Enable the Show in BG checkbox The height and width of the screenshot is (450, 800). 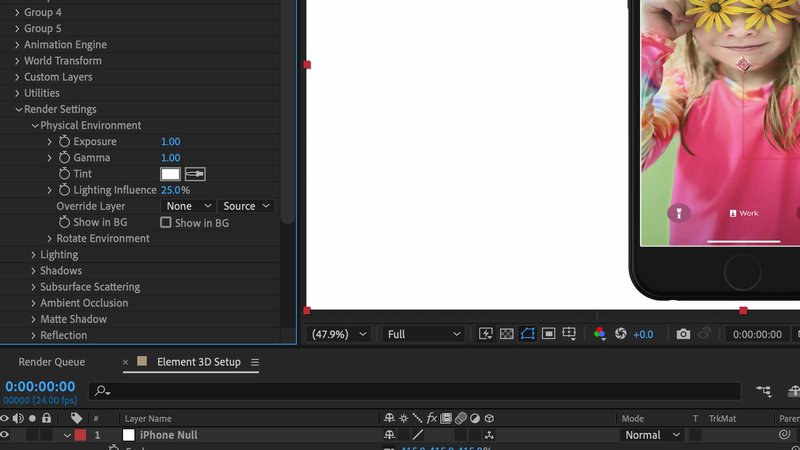(166, 222)
